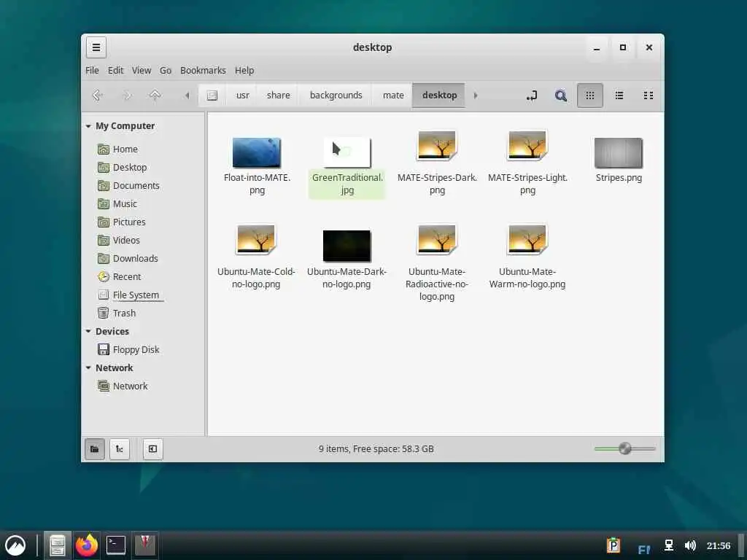The width and height of the screenshot is (747, 560).
Task: Launch Firefox from the taskbar
Action: 87,545
